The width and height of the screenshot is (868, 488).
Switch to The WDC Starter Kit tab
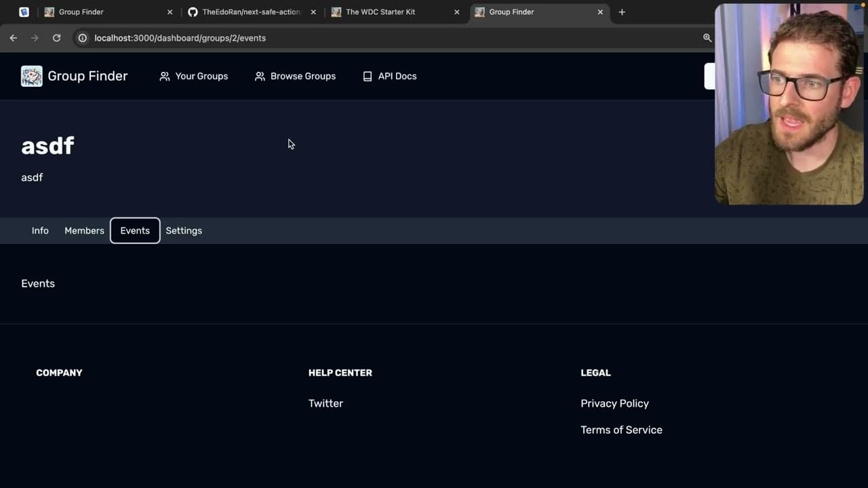(x=395, y=12)
